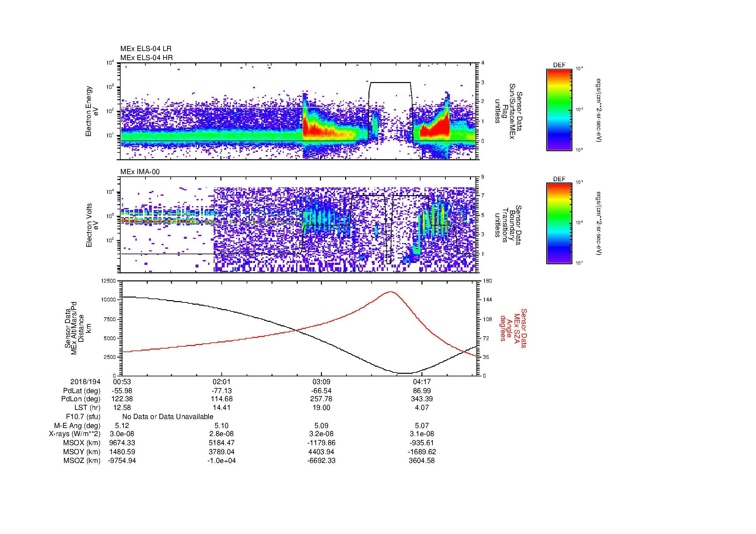Click the '04:17' time tick label
The width and height of the screenshot is (756, 534).
[x=422, y=382]
